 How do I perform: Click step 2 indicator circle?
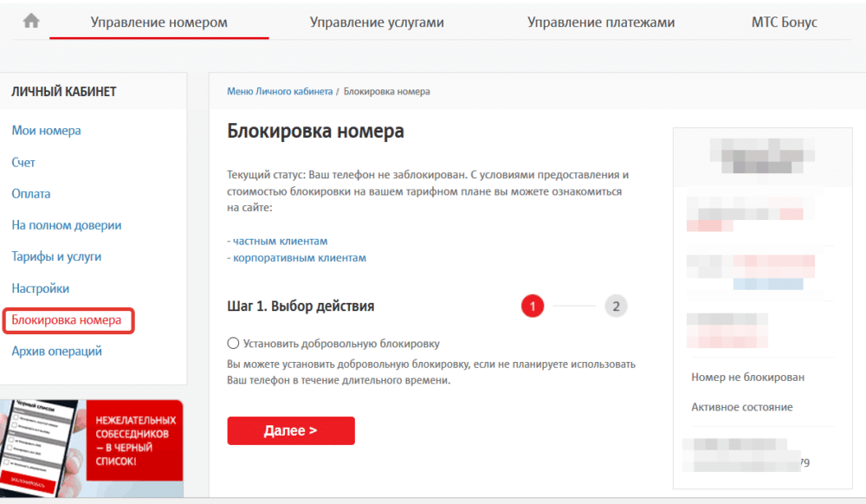616,307
